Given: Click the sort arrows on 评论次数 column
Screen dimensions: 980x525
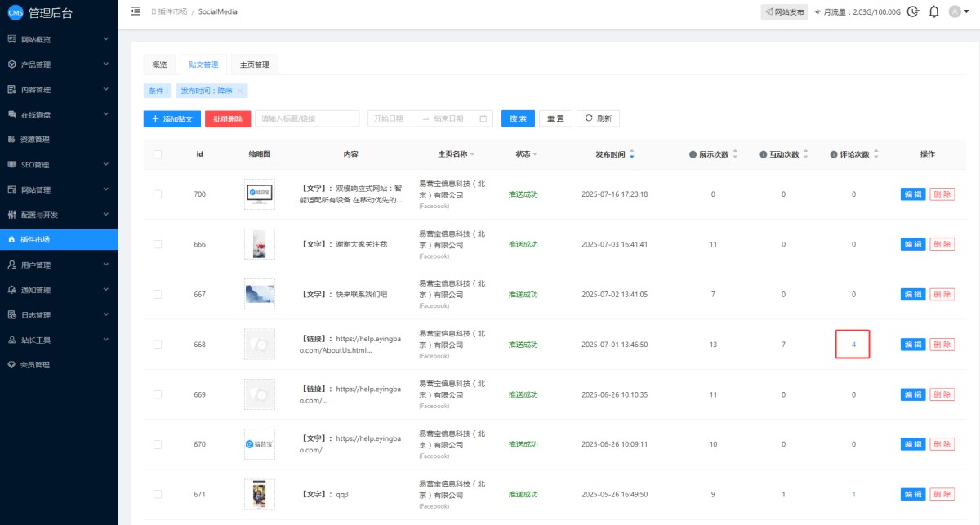Looking at the screenshot, I should 876,154.
